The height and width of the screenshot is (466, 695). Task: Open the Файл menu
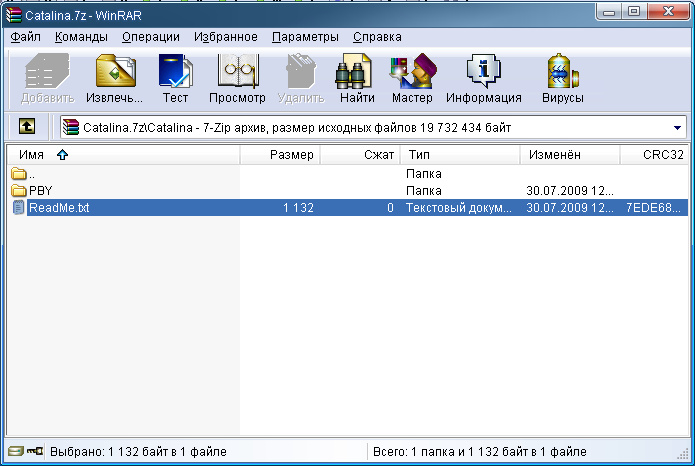click(26, 37)
